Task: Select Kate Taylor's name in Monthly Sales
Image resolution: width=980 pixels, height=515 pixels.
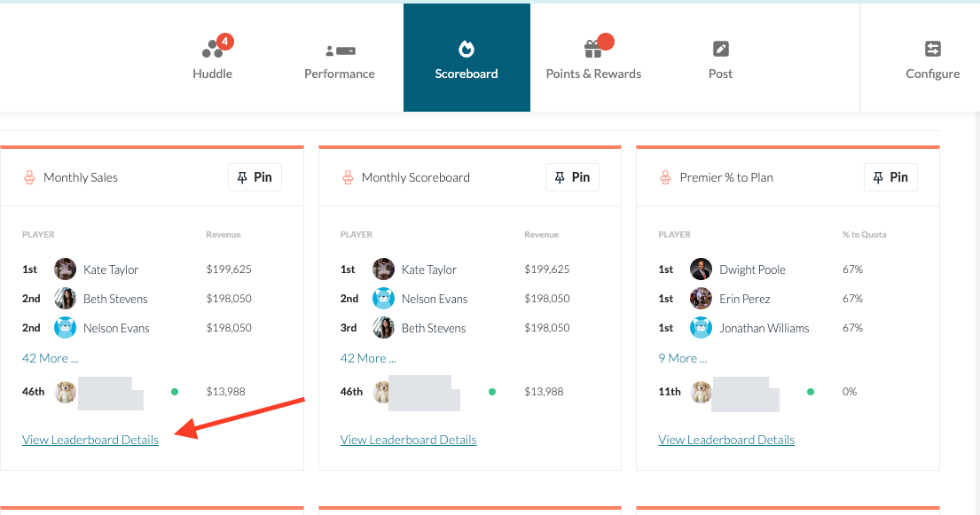Action: pos(111,269)
